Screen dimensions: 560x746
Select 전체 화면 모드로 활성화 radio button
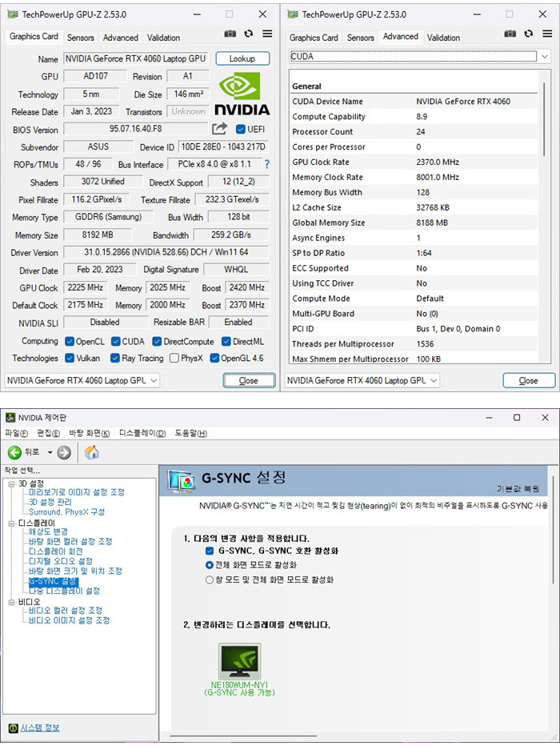(x=209, y=565)
